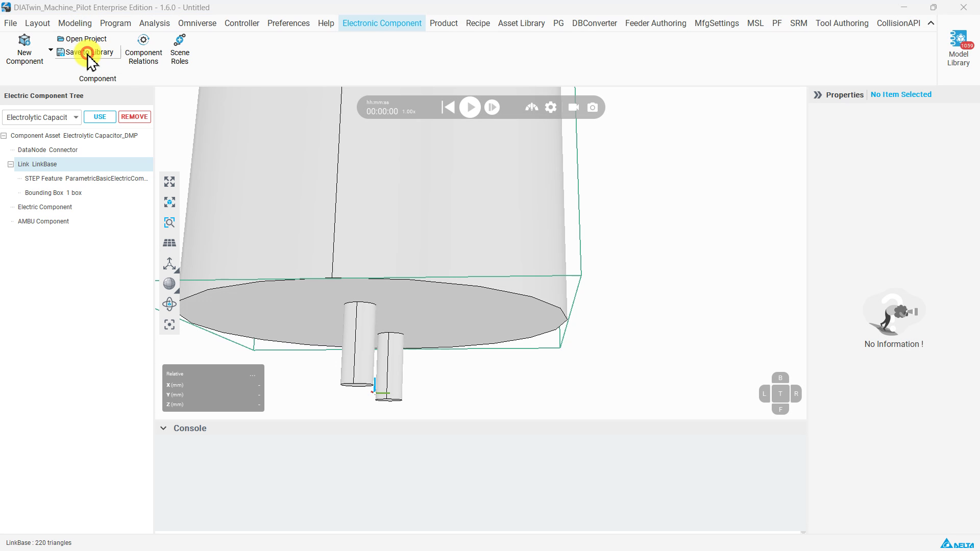Select Electric Component in the tree
The width and height of the screenshot is (980, 551).
[x=45, y=207]
